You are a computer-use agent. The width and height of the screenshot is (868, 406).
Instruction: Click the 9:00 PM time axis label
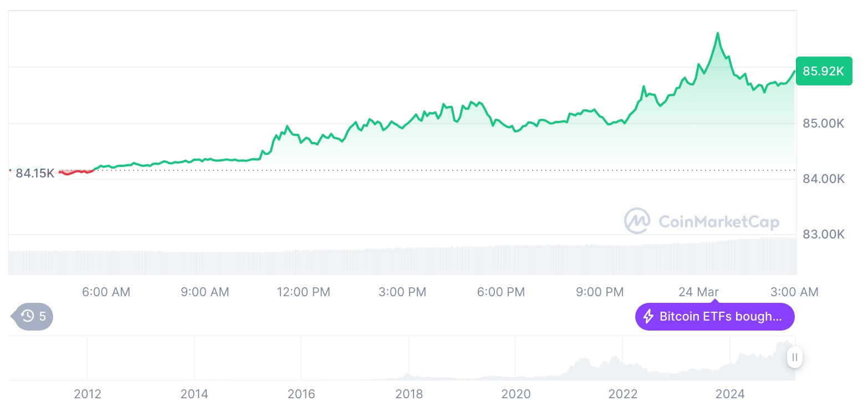coord(600,292)
